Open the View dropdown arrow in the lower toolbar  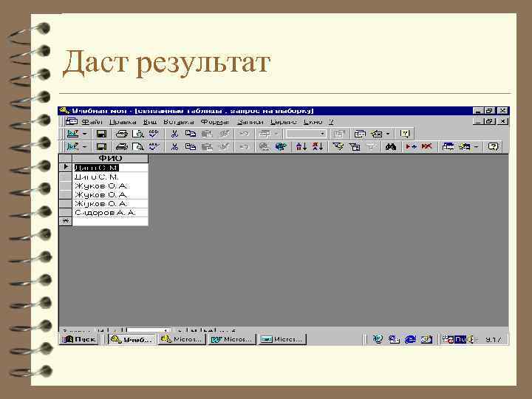(85, 146)
